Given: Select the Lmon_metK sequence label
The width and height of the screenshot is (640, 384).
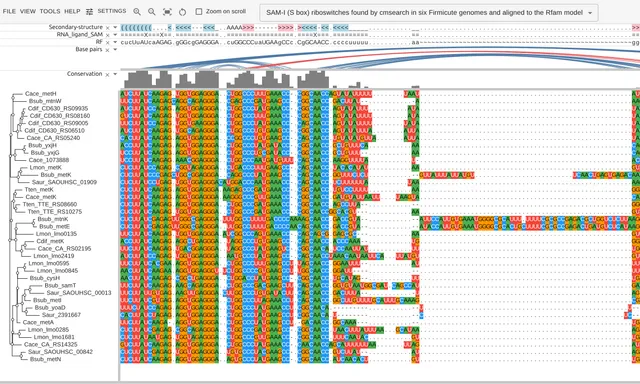Looking at the screenshot, I should tap(46, 167).
